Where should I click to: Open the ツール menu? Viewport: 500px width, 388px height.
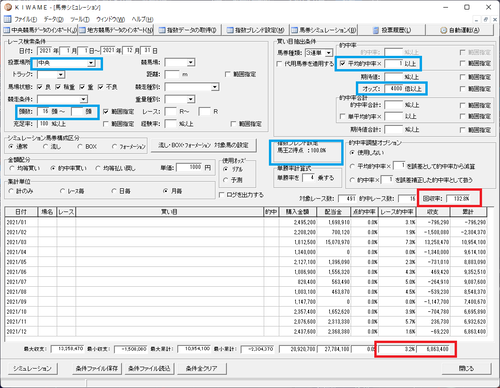tap(80, 19)
